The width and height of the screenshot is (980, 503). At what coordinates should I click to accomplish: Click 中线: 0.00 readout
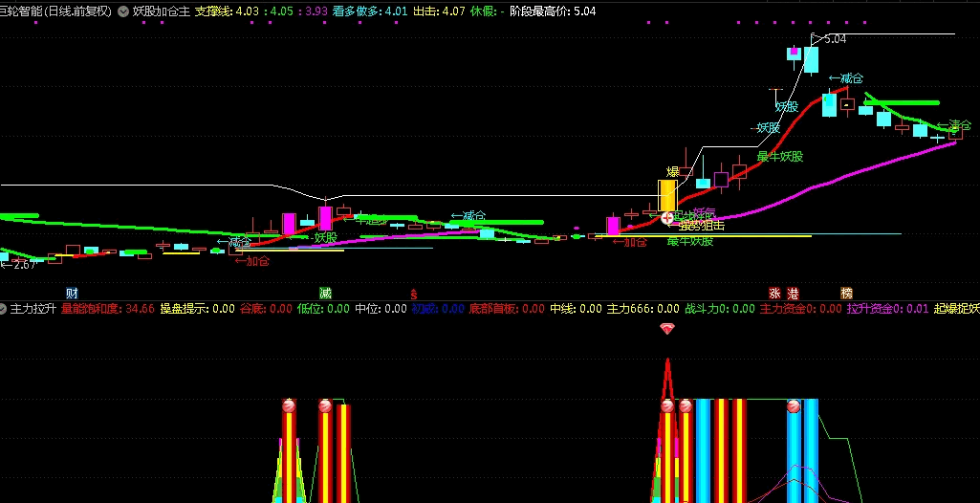pyautogui.click(x=576, y=308)
